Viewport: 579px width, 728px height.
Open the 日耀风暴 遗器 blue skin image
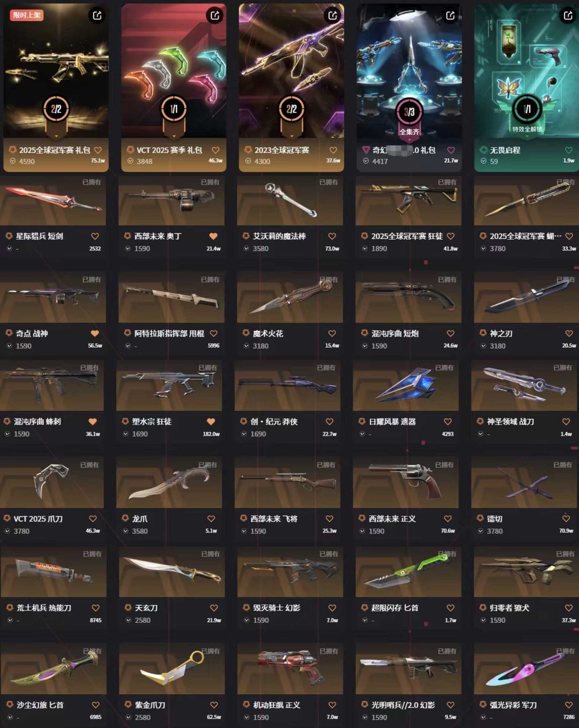point(406,386)
